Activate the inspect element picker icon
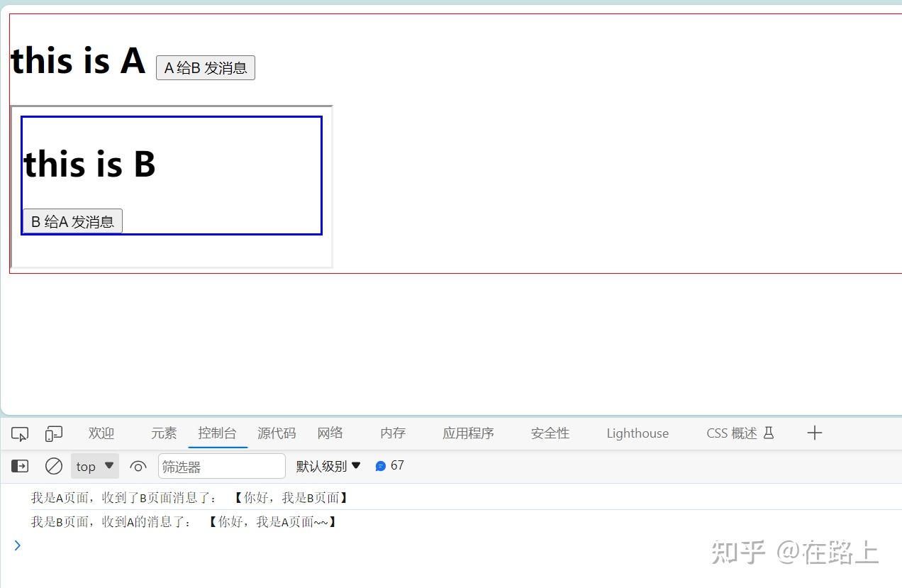902x588 pixels. click(20, 433)
